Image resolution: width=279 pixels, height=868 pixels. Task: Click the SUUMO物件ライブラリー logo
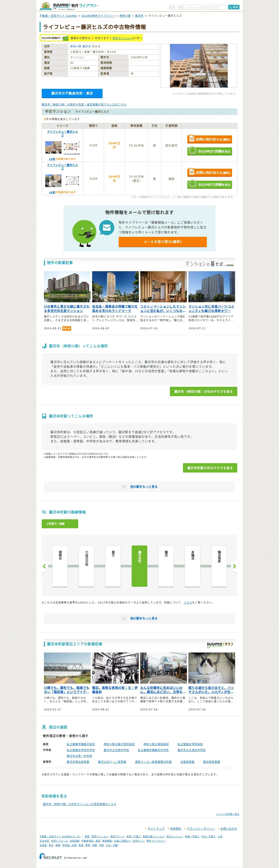[69, 6]
